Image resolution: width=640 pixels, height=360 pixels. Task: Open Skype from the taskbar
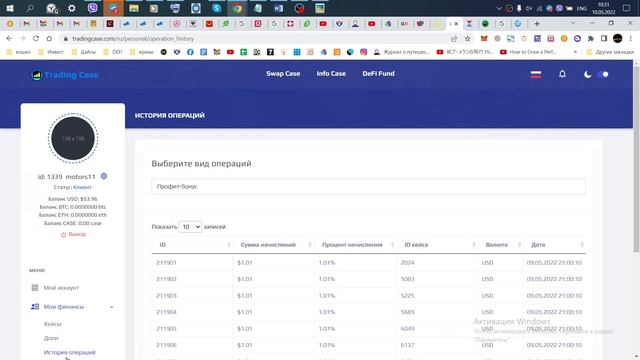[x=217, y=8]
